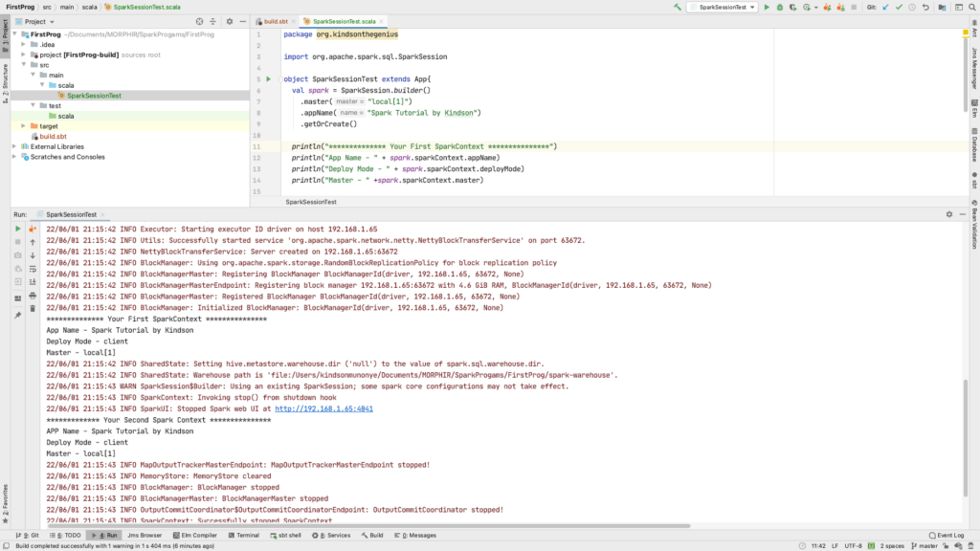Click the run gutter arrow beside object SparkSessionTest
This screenshot has width=980, height=551.
(268, 79)
